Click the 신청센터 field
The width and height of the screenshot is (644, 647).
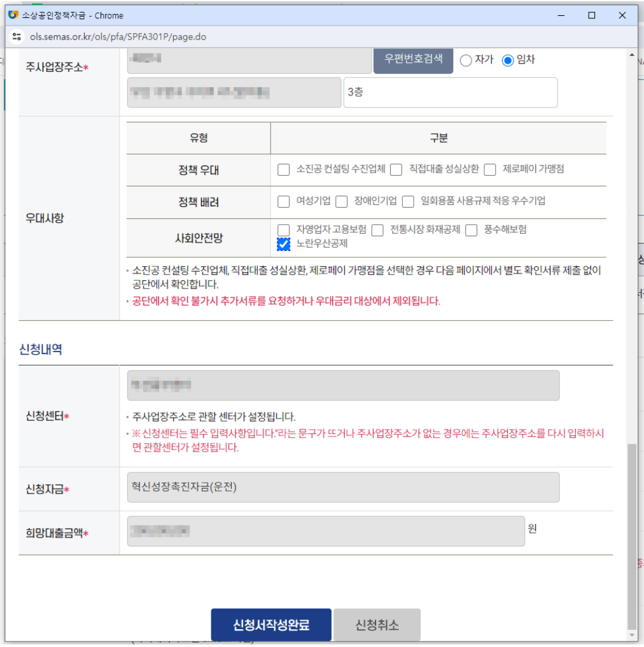(343, 385)
